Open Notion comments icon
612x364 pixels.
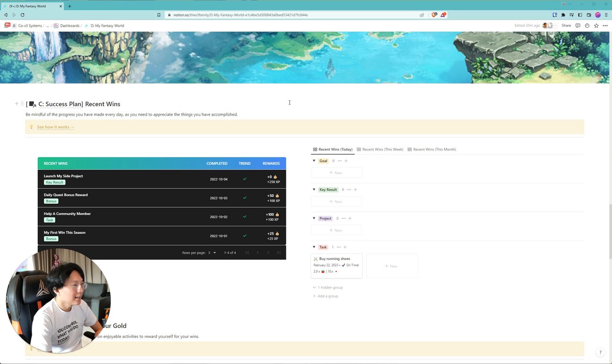pos(578,25)
